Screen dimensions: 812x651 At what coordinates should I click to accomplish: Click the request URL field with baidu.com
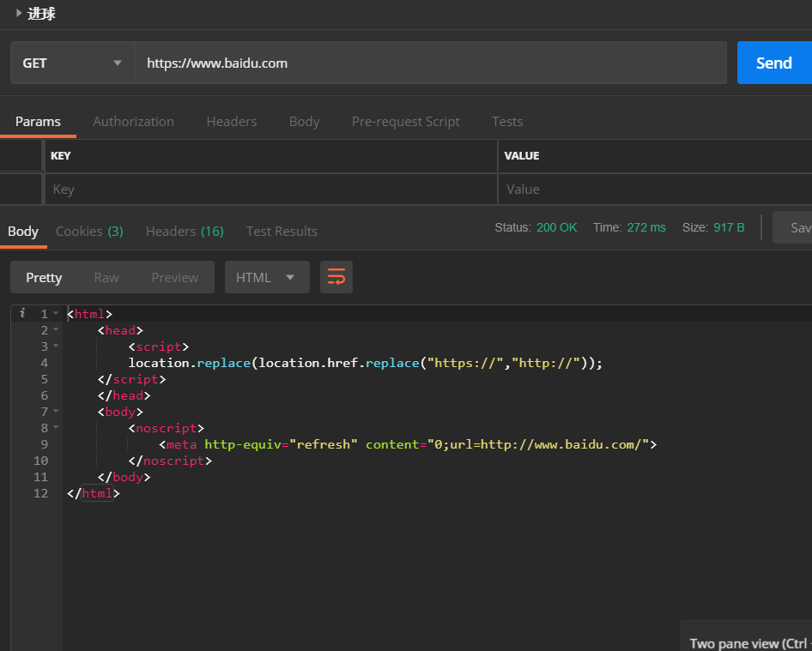click(x=431, y=63)
